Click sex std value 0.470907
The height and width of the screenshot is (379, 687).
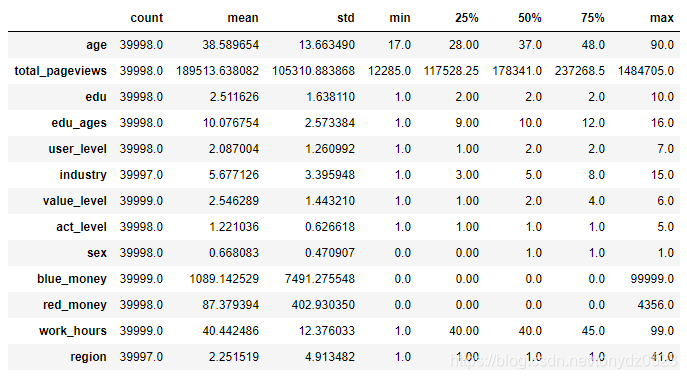[330, 253]
